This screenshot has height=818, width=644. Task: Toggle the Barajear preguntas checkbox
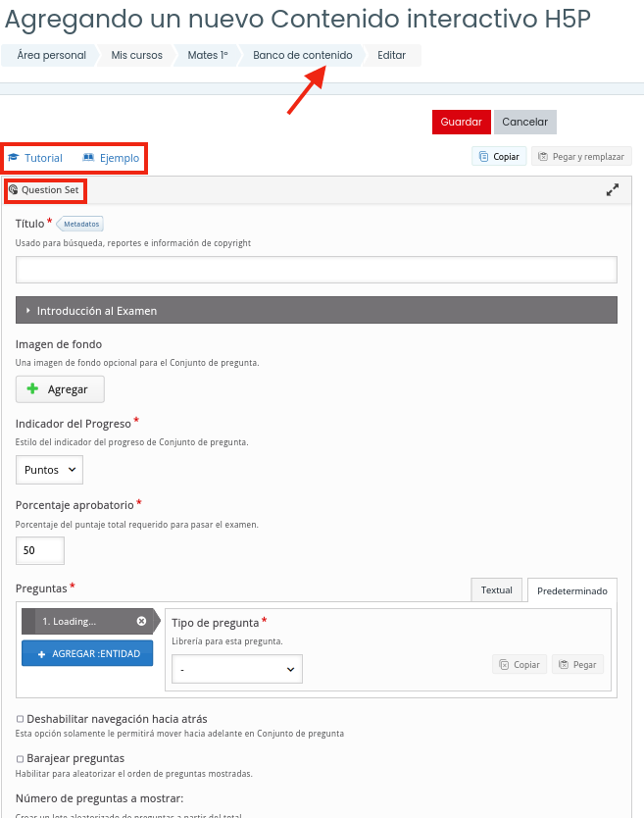pyautogui.click(x=20, y=758)
